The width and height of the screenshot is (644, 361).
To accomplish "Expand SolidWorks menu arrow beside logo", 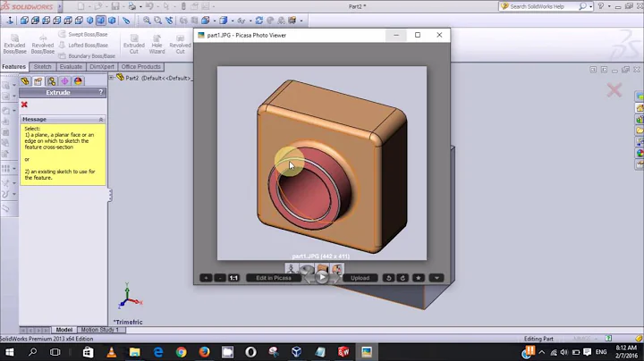I will tap(60, 6).
